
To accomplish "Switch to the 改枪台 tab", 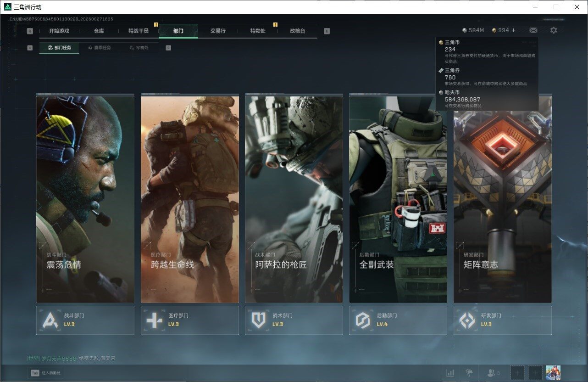I will 297,31.
